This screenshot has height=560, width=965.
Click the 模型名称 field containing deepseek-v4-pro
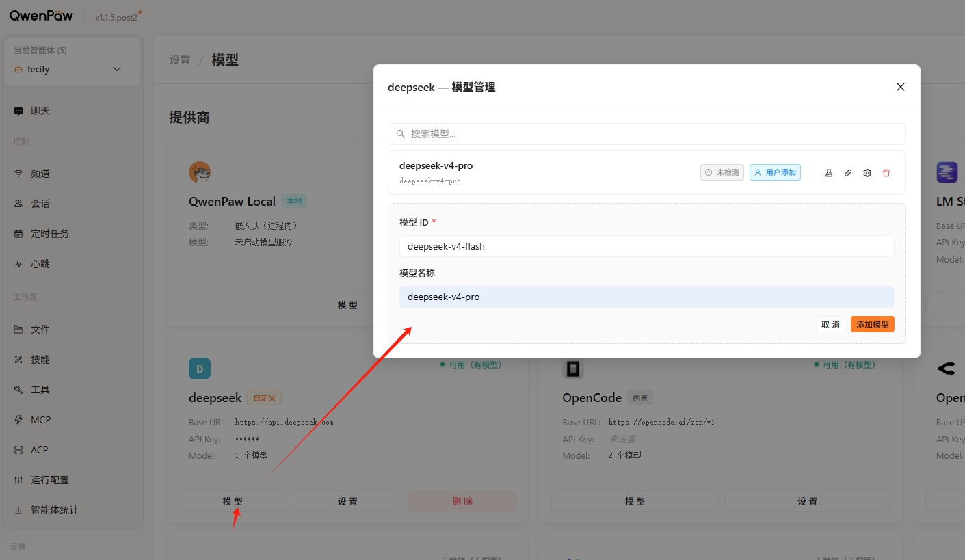pos(646,297)
